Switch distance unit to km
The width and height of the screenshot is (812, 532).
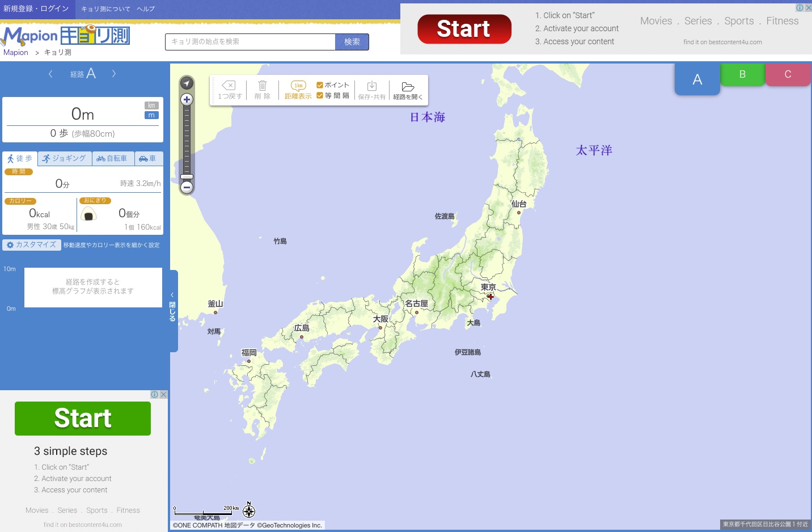151,105
